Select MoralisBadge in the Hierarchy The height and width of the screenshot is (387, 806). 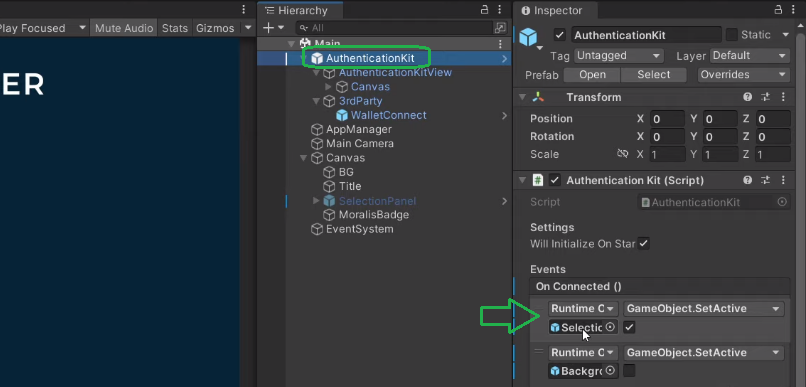click(x=373, y=215)
